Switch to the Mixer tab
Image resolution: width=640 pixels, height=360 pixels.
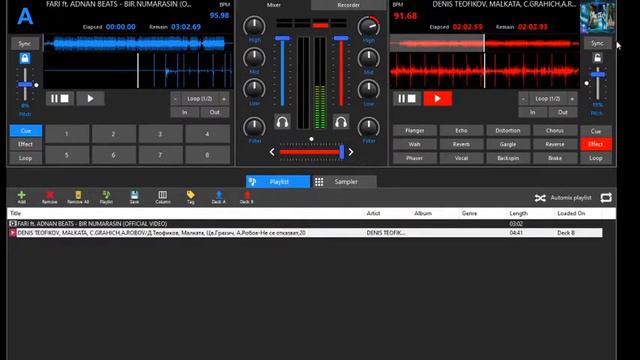click(x=273, y=5)
